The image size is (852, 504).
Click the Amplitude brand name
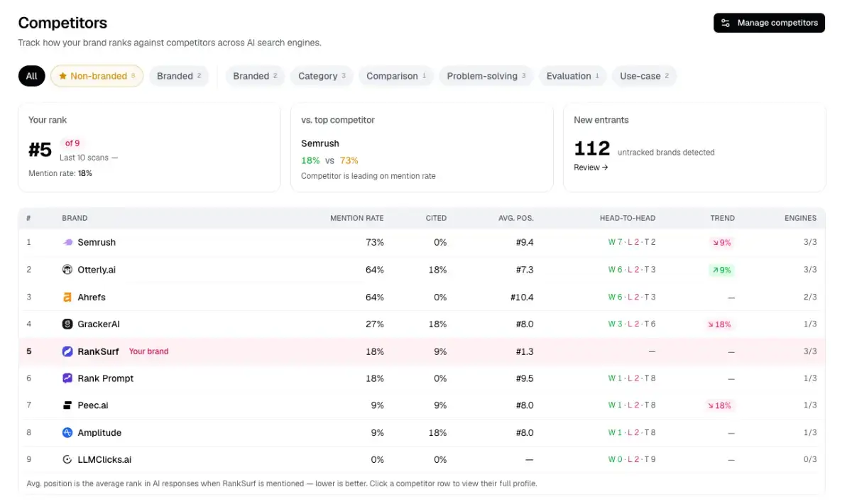(99, 432)
